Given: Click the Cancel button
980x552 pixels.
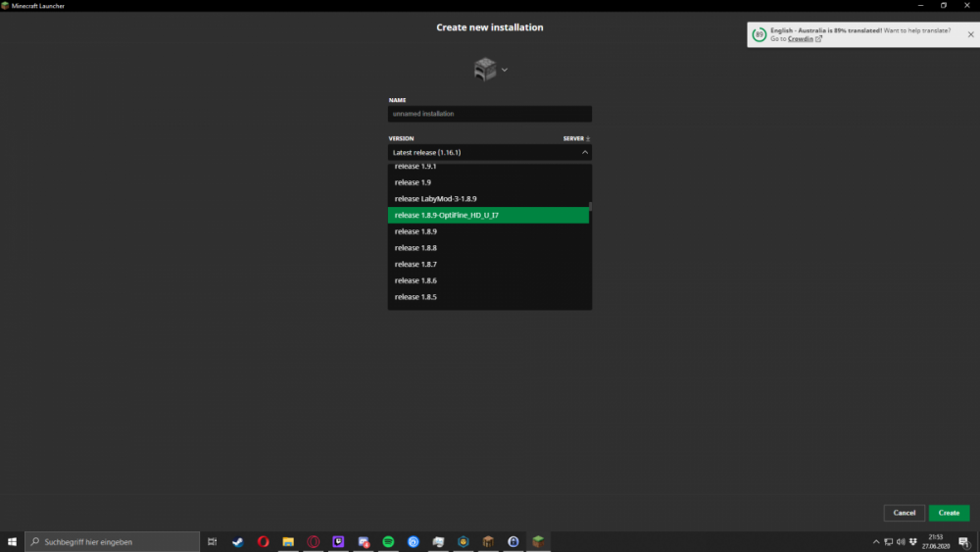Looking at the screenshot, I should [x=904, y=513].
